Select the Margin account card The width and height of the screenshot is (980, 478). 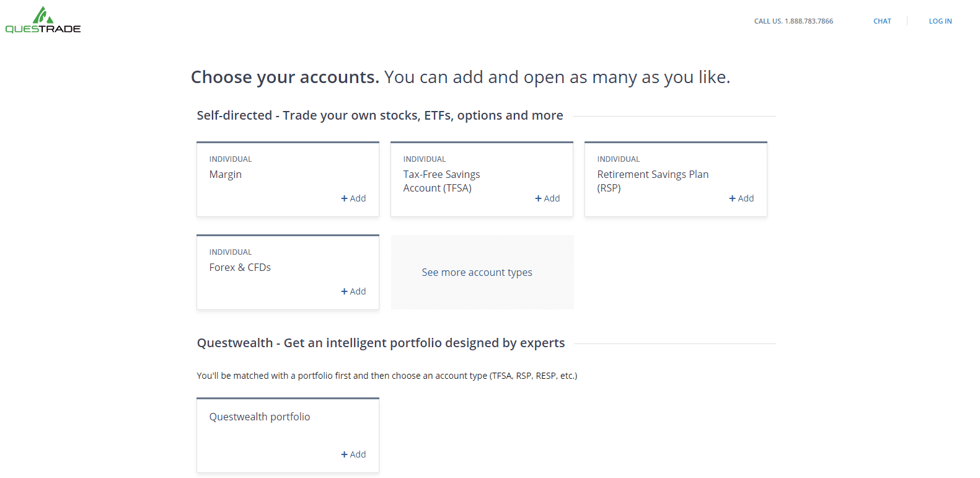click(287, 179)
